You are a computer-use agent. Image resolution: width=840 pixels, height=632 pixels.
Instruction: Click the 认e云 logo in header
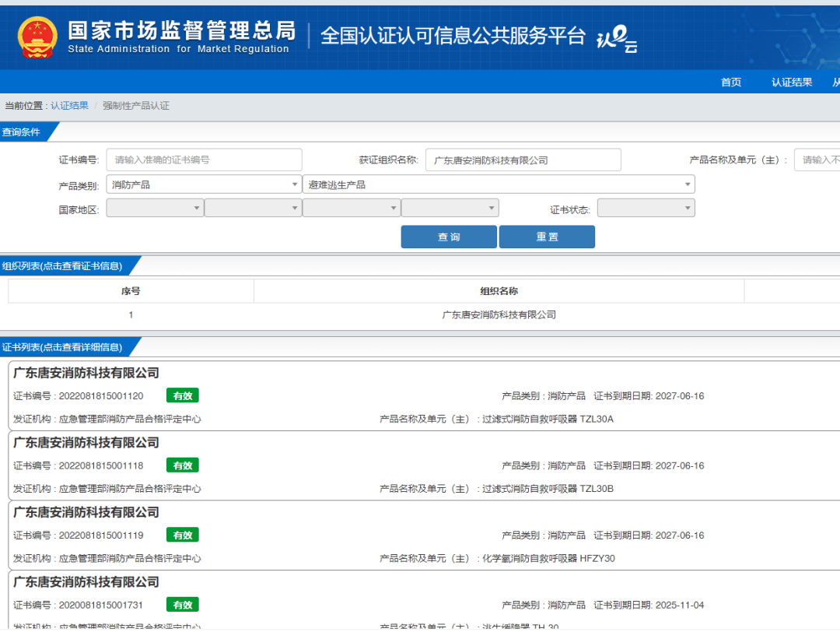[x=617, y=38]
